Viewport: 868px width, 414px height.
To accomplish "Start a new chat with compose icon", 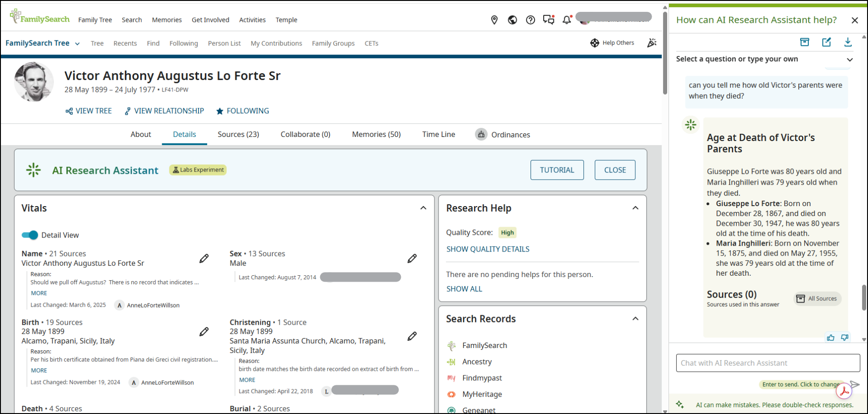I will point(827,42).
